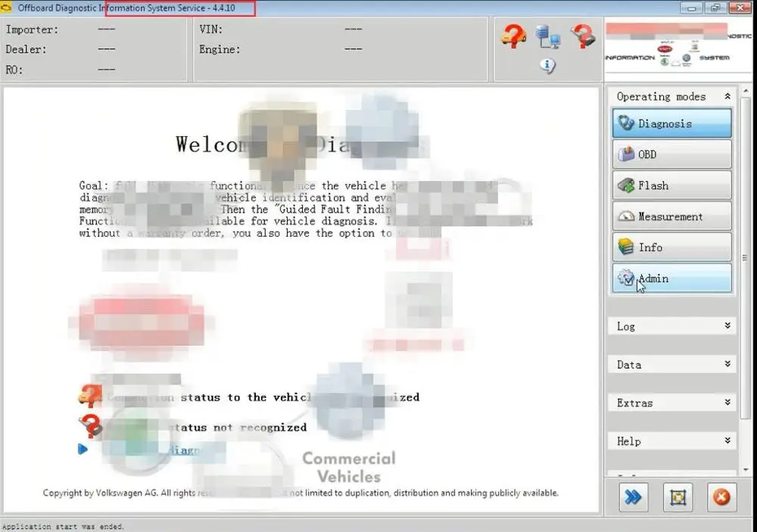Click the VIN field label
This screenshot has width=757, height=532.
point(211,30)
